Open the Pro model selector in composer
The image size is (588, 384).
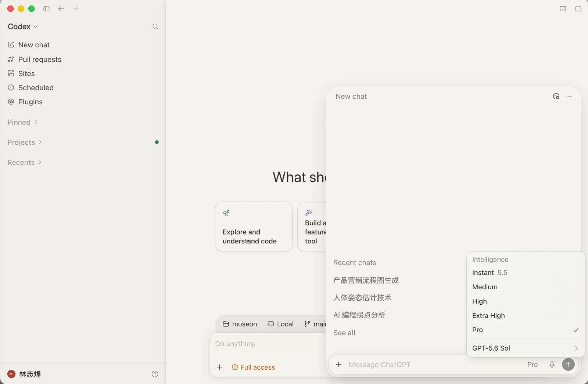pos(533,365)
